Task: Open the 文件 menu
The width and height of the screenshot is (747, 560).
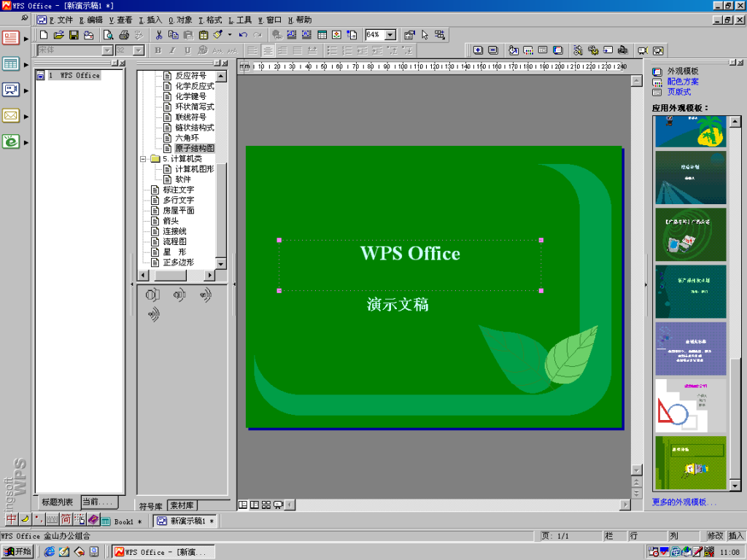Action: tap(61, 20)
